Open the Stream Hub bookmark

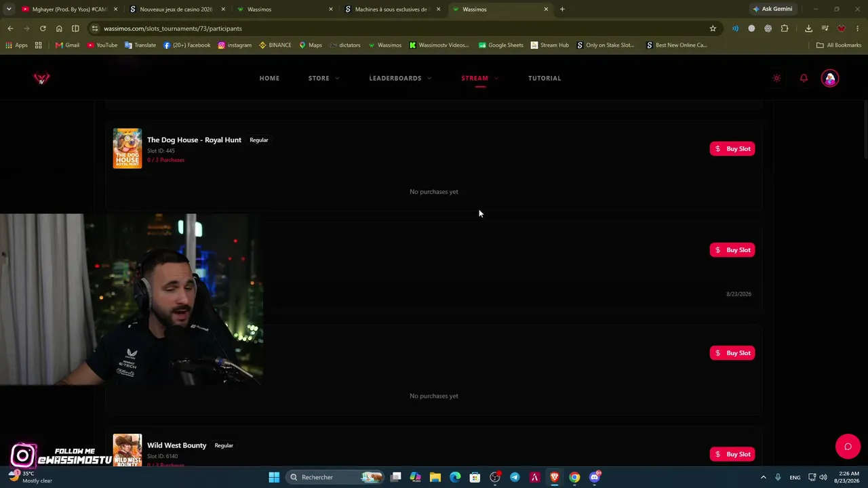tap(549, 45)
